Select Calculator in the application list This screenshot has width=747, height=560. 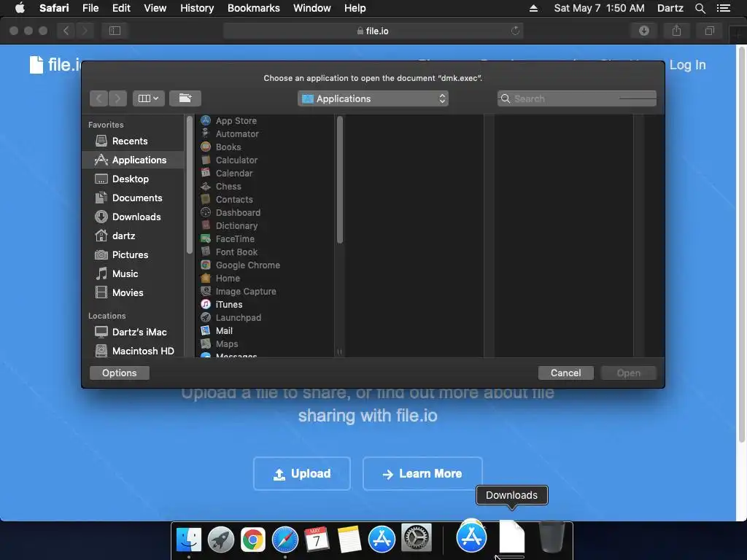(265, 160)
